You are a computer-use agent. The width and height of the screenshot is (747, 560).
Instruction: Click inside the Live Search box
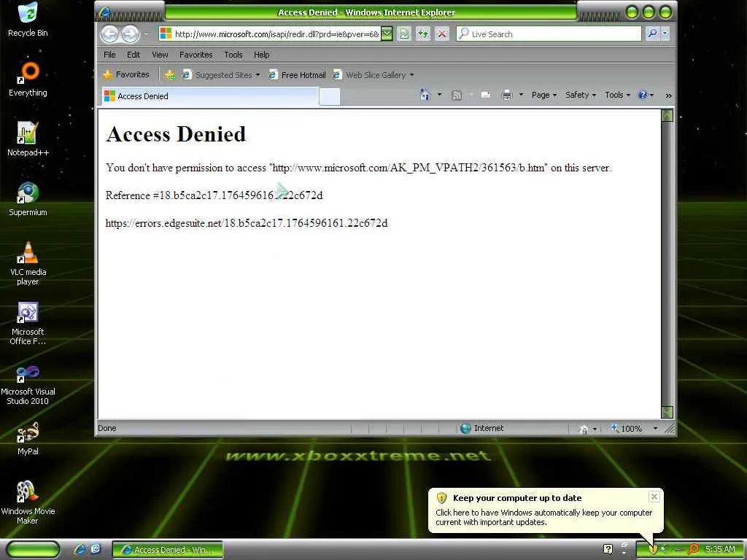549,34
